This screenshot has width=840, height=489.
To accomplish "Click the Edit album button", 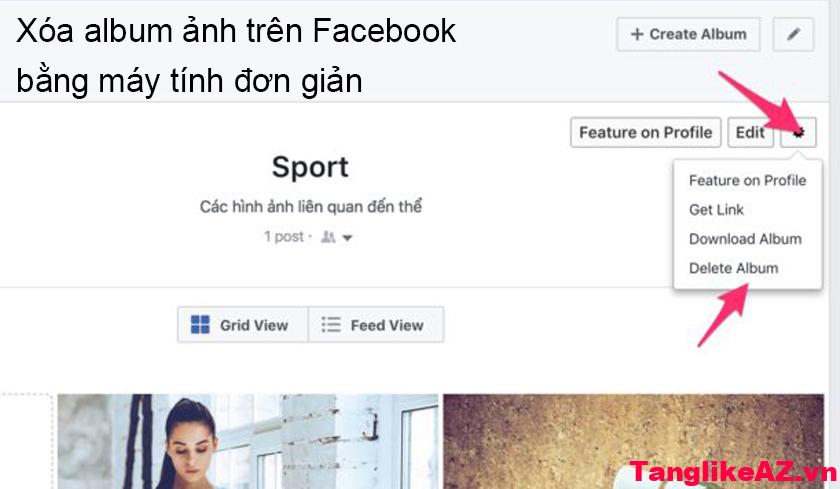I will pos(751,132).
